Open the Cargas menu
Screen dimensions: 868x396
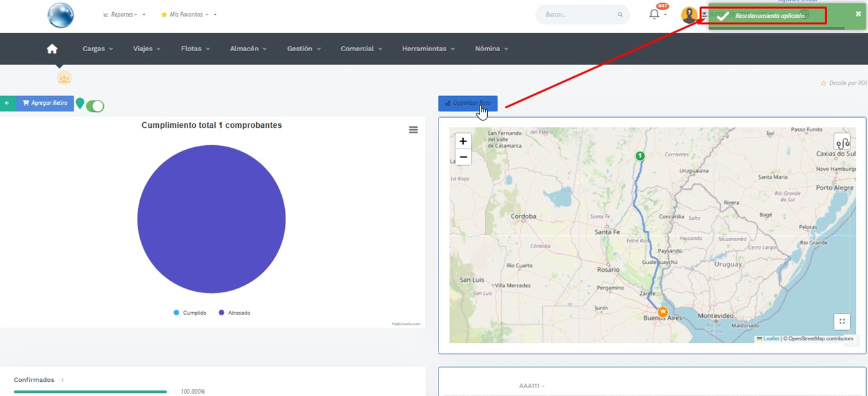[x=97, y=49]
